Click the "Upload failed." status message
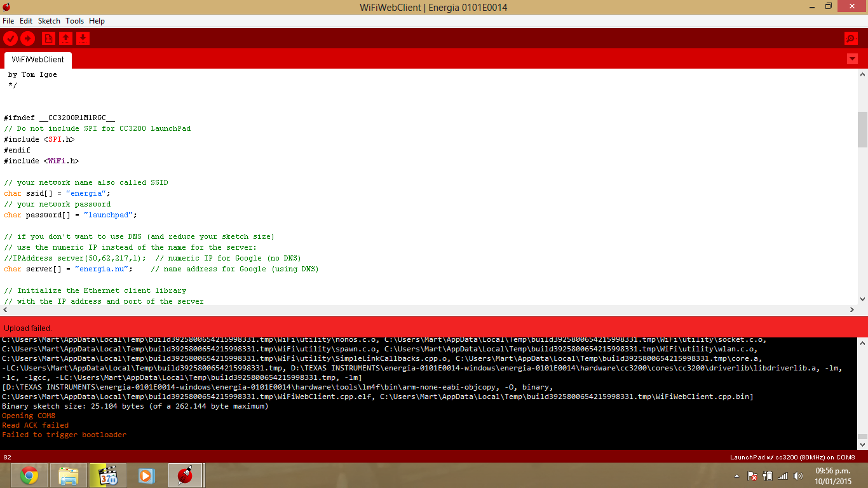 28,329
